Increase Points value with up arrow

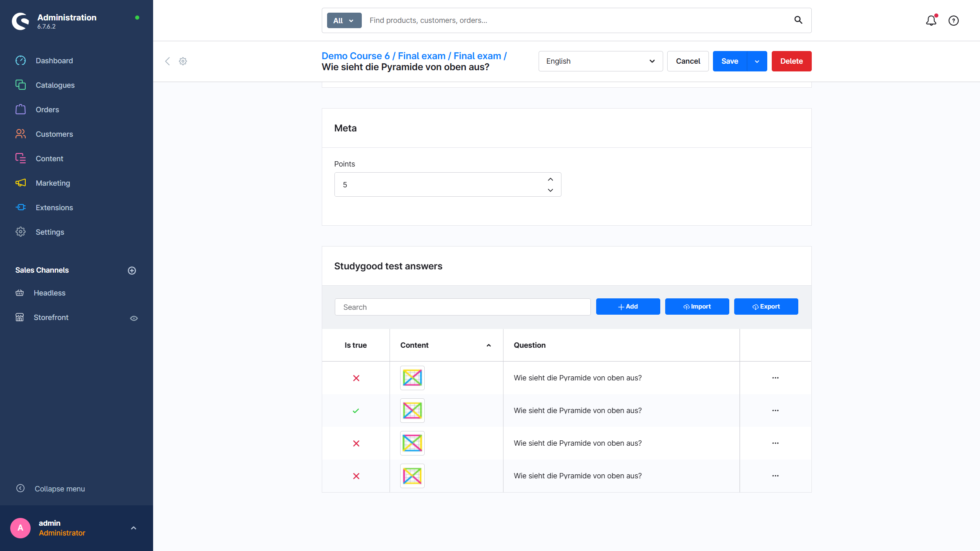pyautogui.click(x=550, y=180)
